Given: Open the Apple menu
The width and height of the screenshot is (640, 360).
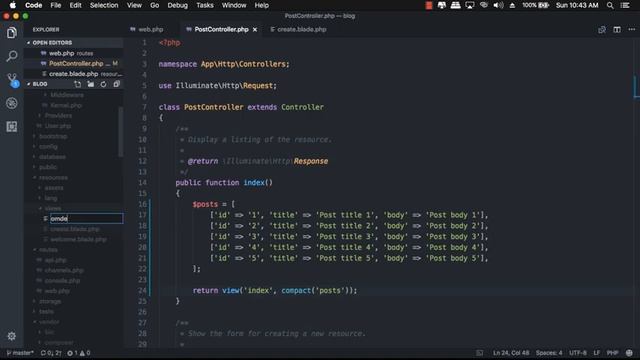Looking at the screenshot, I should click(12, 5).
